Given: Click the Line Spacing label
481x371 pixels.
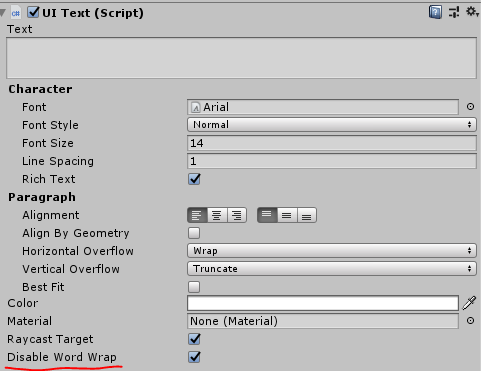Looking at the screenshot, I should (58, 161).
